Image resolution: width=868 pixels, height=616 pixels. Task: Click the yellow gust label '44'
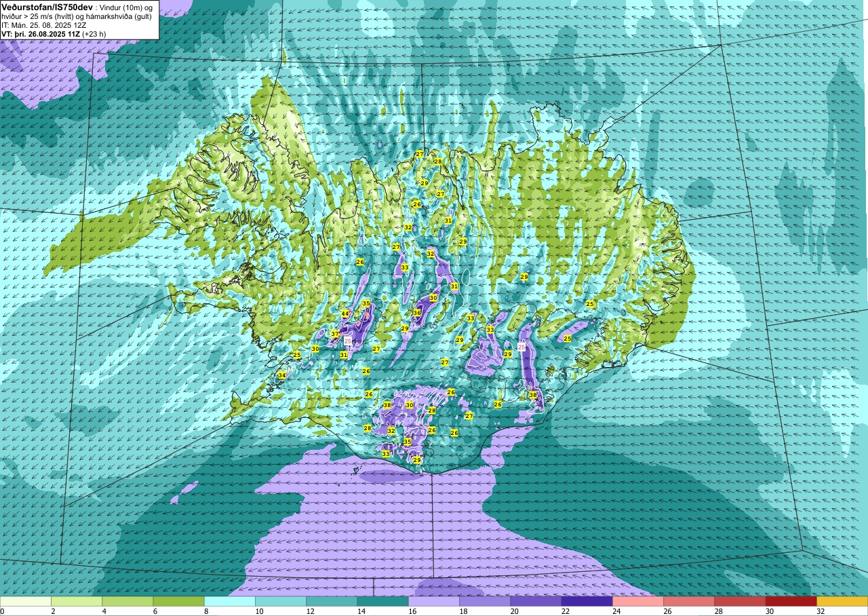point(344,313)
